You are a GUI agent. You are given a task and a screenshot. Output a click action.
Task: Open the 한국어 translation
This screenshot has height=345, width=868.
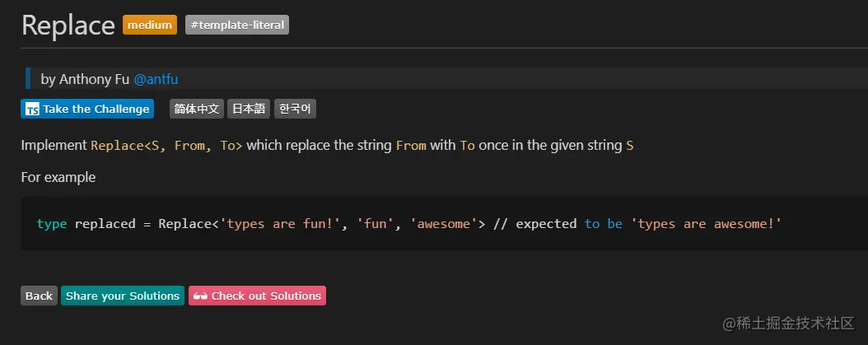tap(295, 109)
